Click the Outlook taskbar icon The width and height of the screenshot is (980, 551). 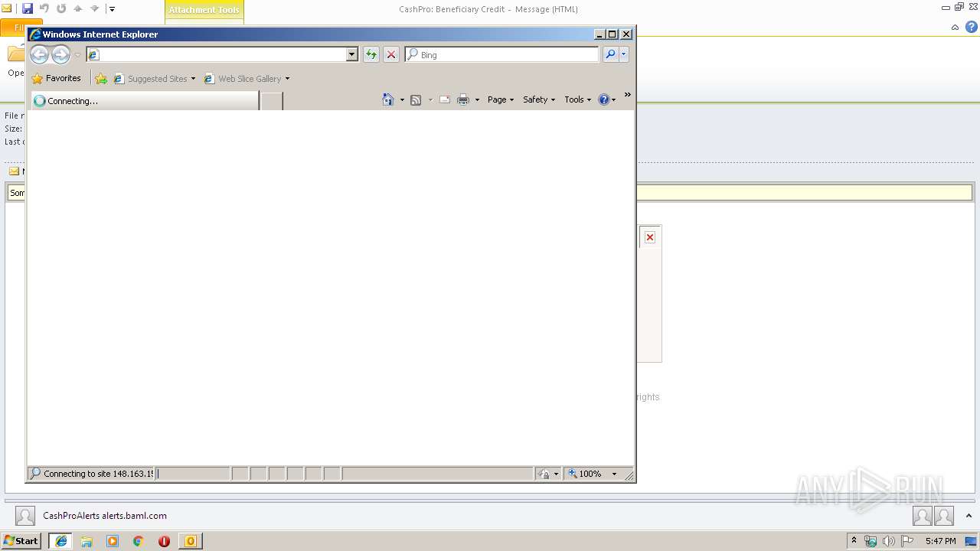pos(190,540)
